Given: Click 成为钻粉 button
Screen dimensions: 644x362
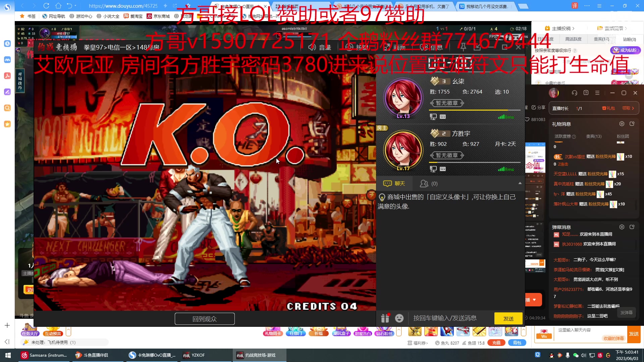Looking at the screenshot, I should pyautogui.click(x=625, y=50).
